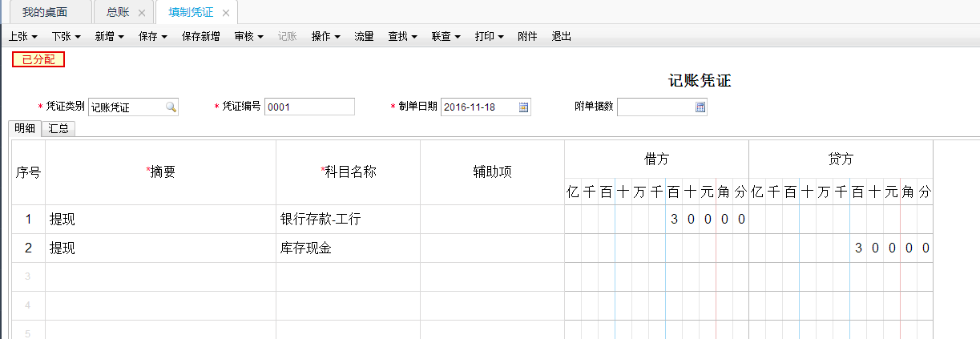The width and height of the screenshot is (980, 339).
Task: Click row 1 debit amount 30000
Action: pyautogui.click(x=656, y=220)
